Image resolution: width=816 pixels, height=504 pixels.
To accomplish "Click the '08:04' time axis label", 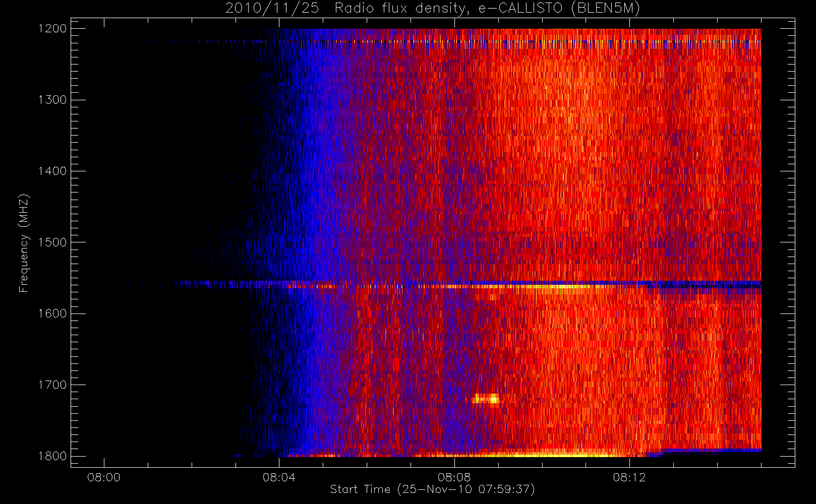I will click(279, 477).
